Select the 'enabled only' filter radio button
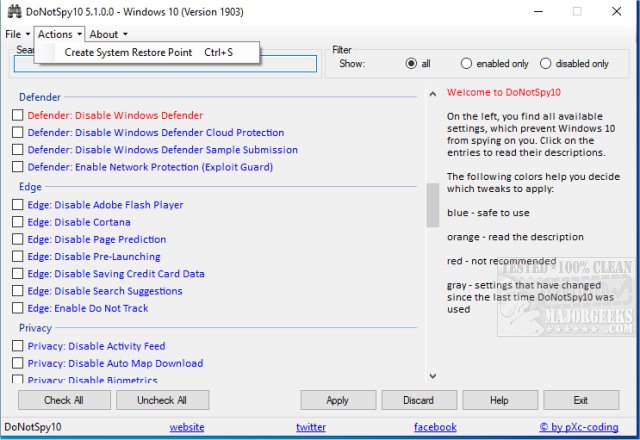Viewport: 640px width, 440px height. pos(466,64)
